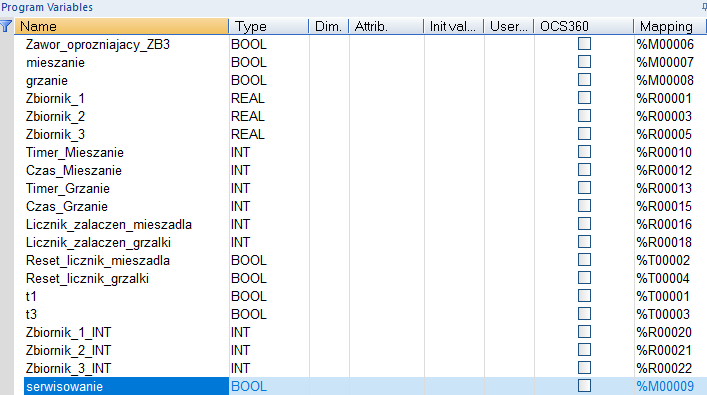
Task: Click the Mapping column header
Action: pyautogui.click(x=670, y=26)
